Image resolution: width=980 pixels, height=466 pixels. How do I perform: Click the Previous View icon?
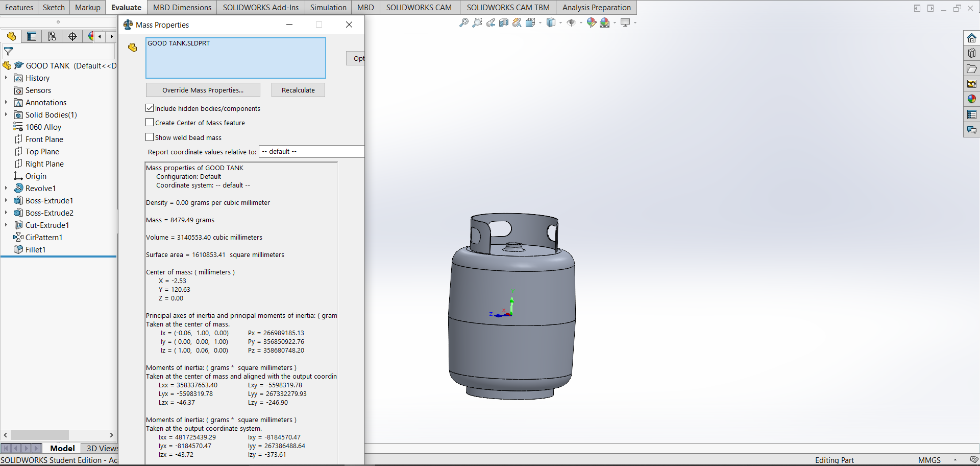point(491,22)
